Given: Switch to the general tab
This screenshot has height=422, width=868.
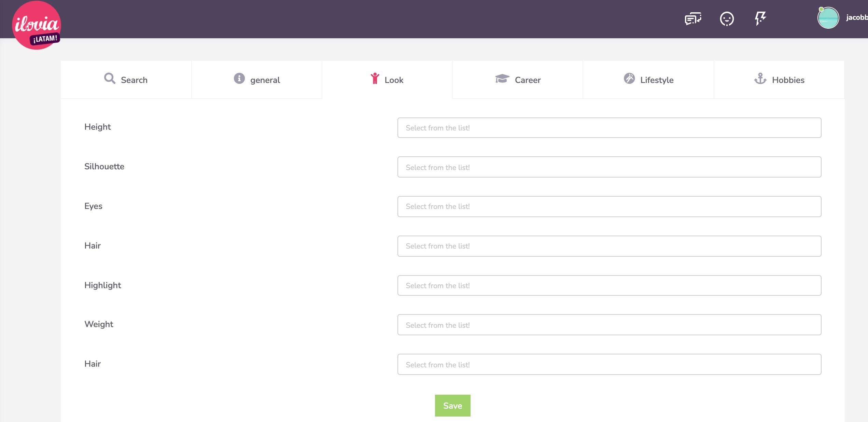Looking at the screenshot, I should click(257, 80).
